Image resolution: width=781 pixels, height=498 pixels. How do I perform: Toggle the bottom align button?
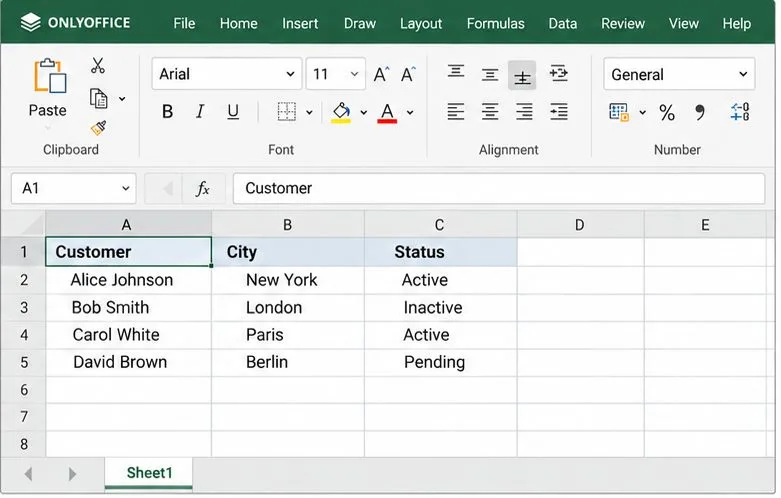point(522,75)
